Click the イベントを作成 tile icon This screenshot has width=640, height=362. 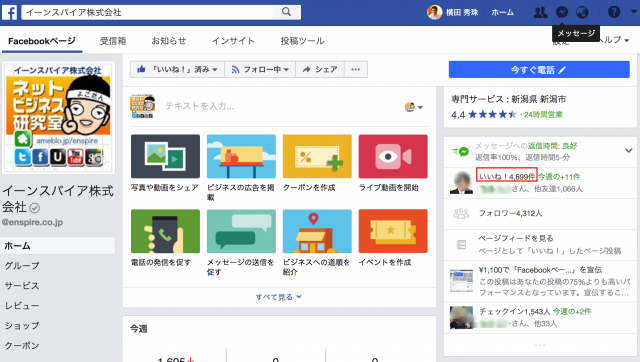[393, 231]
